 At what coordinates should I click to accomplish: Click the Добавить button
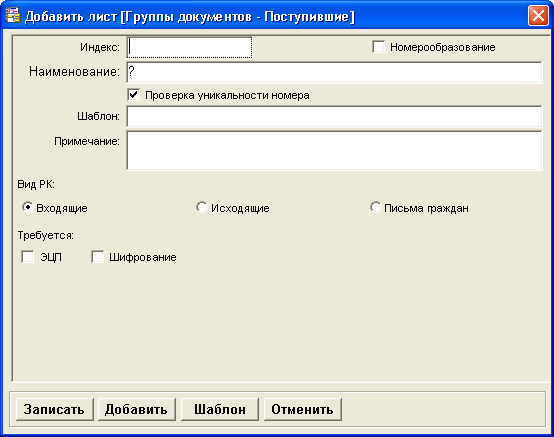(x=136, y=409)
